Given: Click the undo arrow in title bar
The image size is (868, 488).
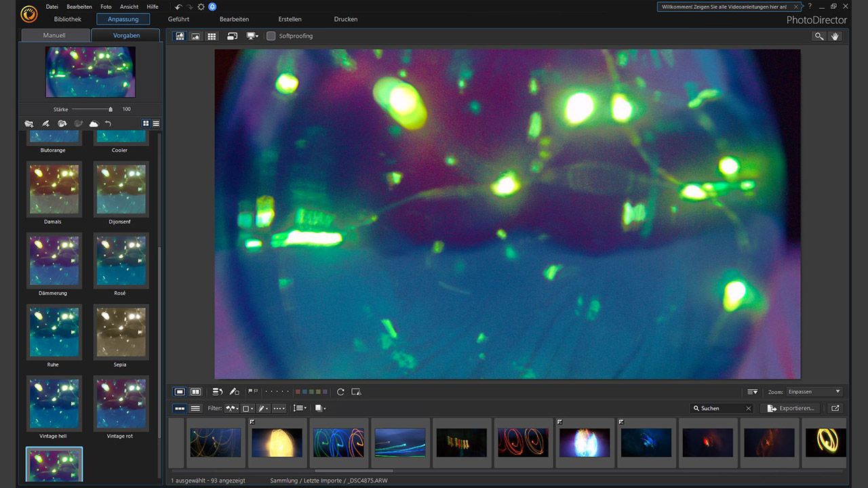Looking at the screenshot, I should (178, 7).
